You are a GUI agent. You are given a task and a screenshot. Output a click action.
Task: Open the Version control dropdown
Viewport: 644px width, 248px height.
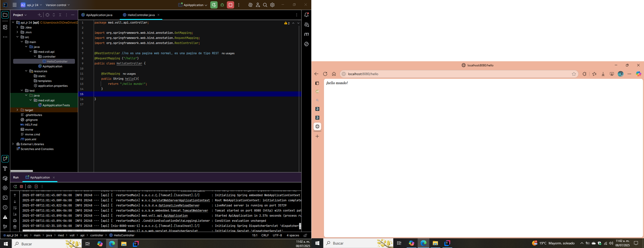pos(58,5)
